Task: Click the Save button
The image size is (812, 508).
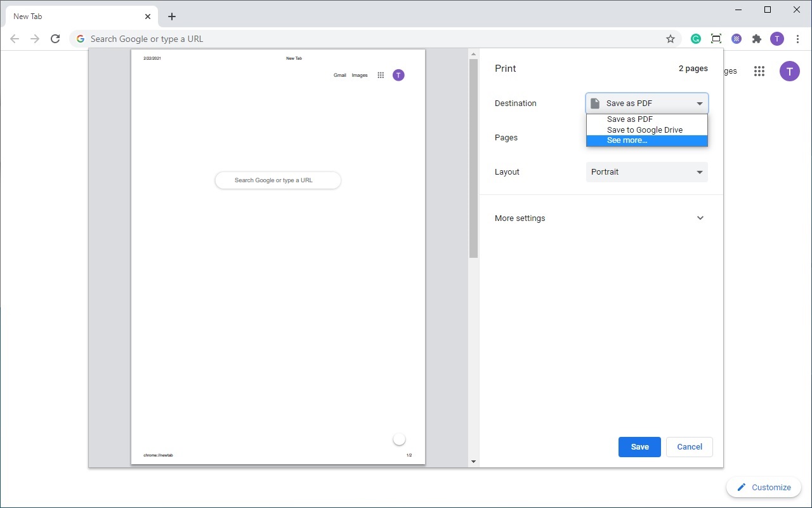Action: (639, 447)
